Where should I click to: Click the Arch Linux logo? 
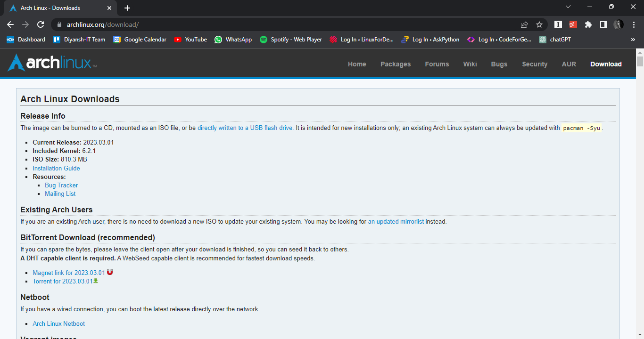(x=52, y=63)
